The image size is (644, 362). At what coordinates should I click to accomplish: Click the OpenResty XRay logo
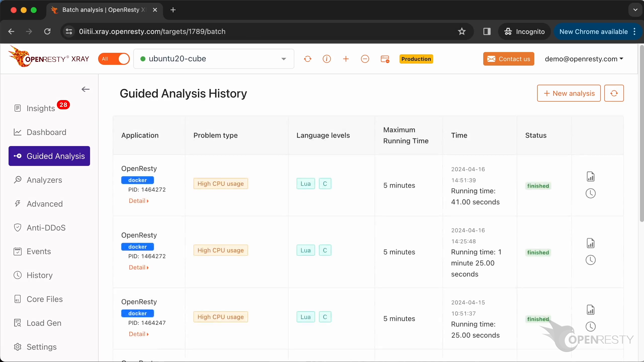[x=49, y=57]
